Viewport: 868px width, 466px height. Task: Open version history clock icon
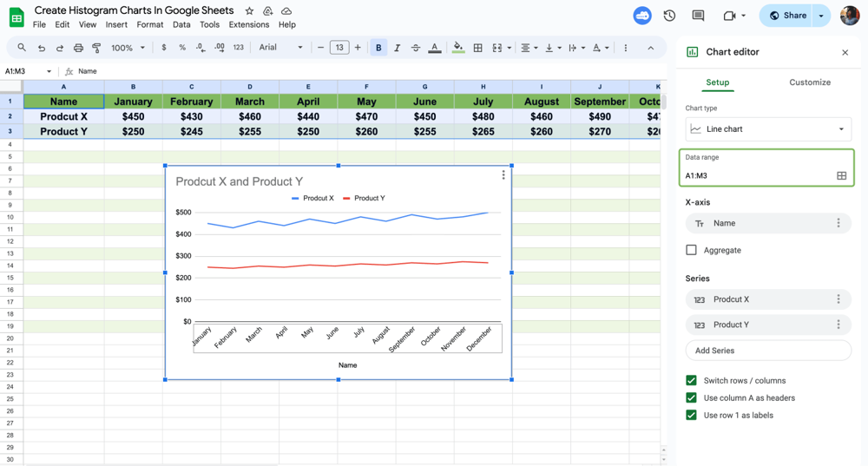click(x=669, y=16)
